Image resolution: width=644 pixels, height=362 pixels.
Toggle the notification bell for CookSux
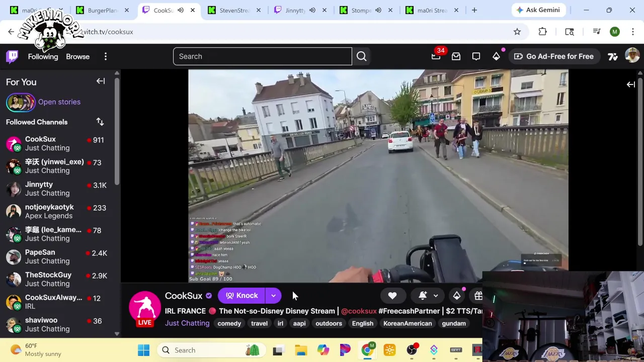[423, 296]
